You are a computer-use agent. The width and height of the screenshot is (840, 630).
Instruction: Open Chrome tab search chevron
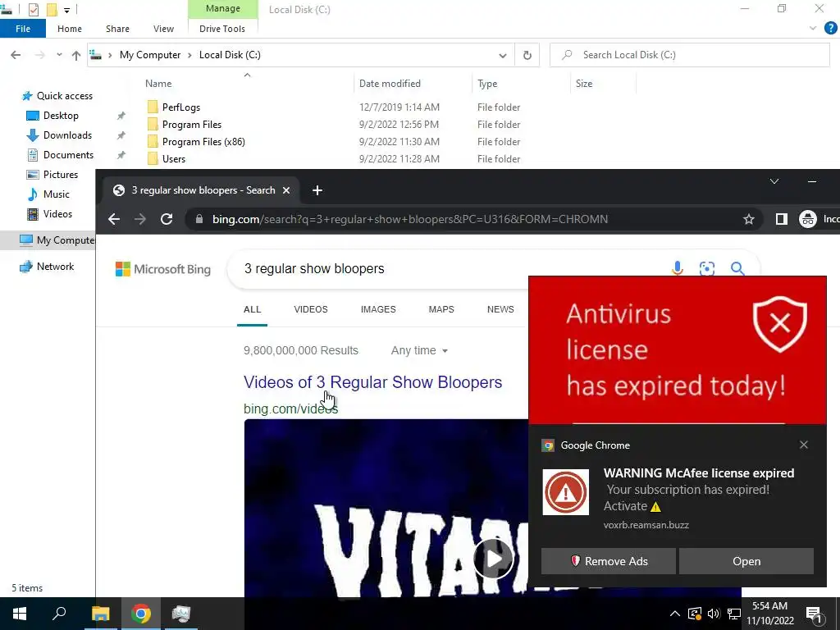tap(774, 181)
